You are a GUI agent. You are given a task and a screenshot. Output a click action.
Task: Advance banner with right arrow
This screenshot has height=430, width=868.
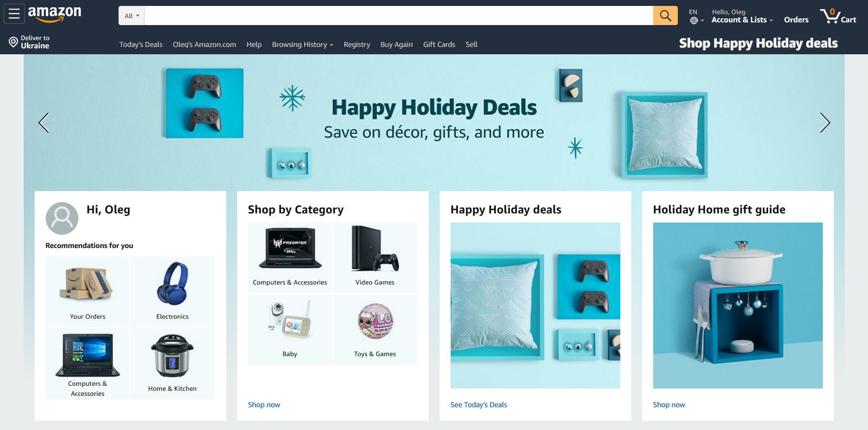click(825, 123)
